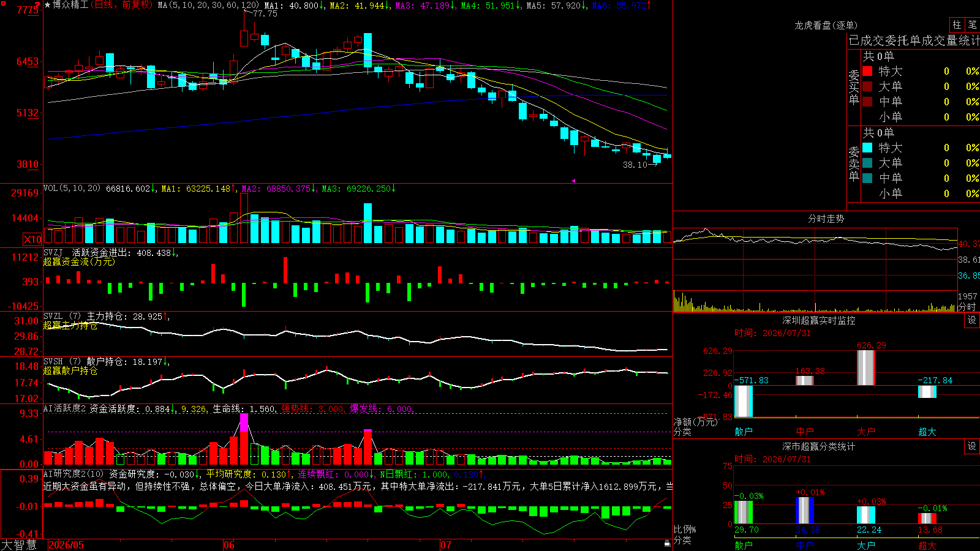Click the 委买单 section label

click(x=854, y=88)
